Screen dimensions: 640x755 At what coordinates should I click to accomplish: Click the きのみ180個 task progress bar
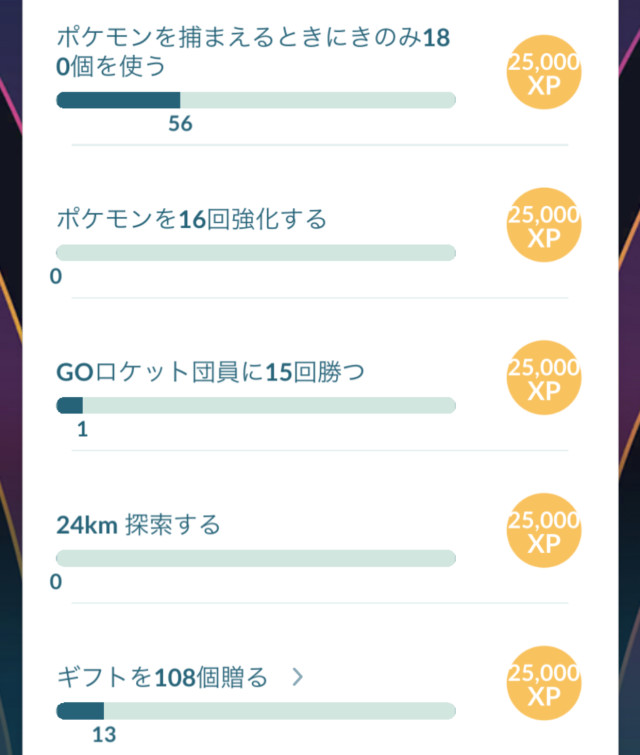[256, 100]
